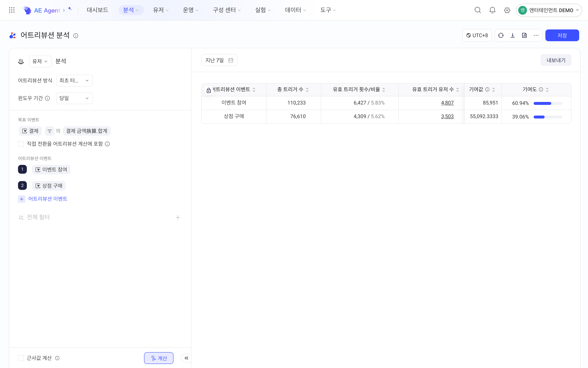Add a new 어트리뷰션 이벤트

click(43, 199)
